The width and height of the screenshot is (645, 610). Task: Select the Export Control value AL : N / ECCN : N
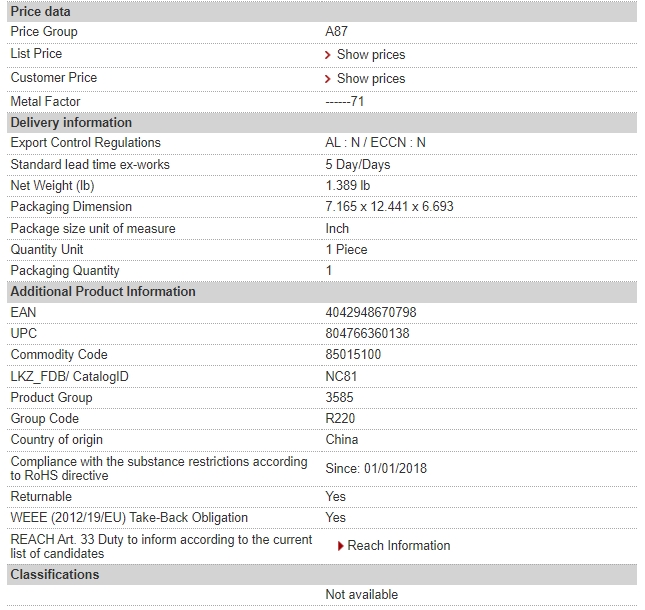pos(375,142)
